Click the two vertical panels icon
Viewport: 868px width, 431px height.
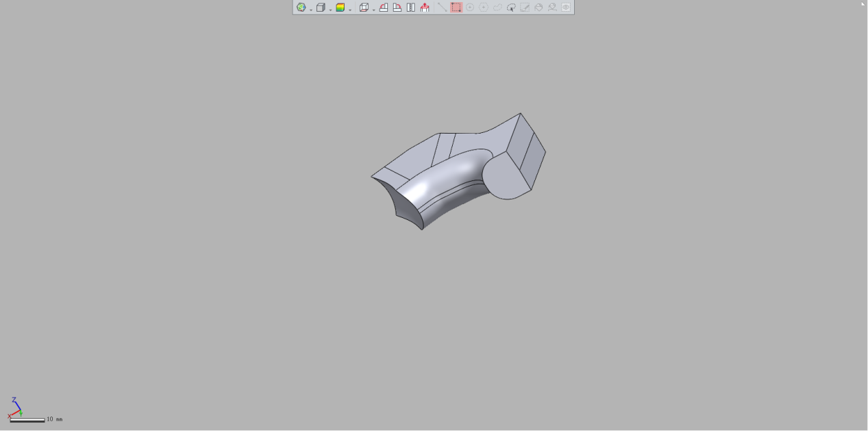tap(410, 8)
